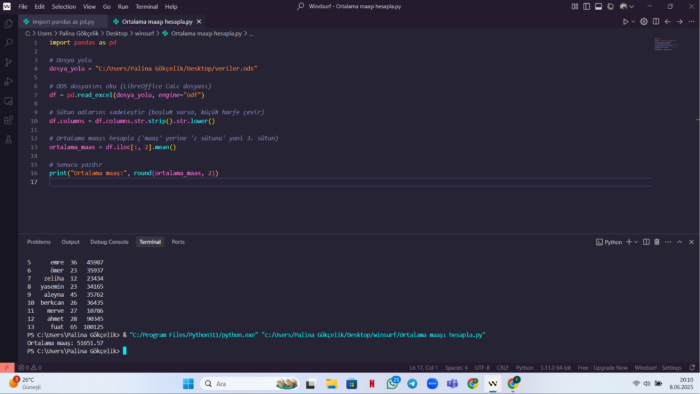Open the Testing flask view
The image size is (700, 394).
pos(8,140)
